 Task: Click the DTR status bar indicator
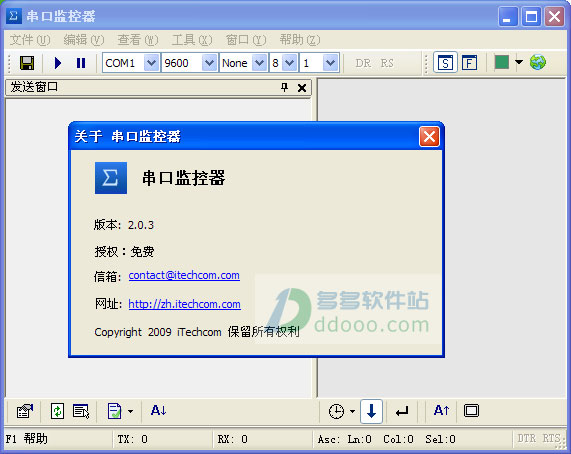(527, 438)
